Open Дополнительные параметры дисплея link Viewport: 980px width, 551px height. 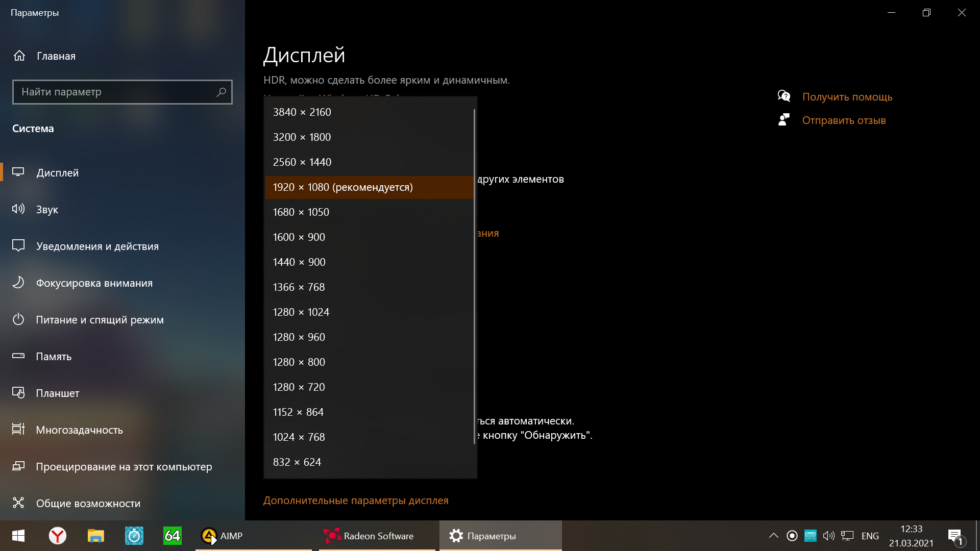(x=355, y=500)
